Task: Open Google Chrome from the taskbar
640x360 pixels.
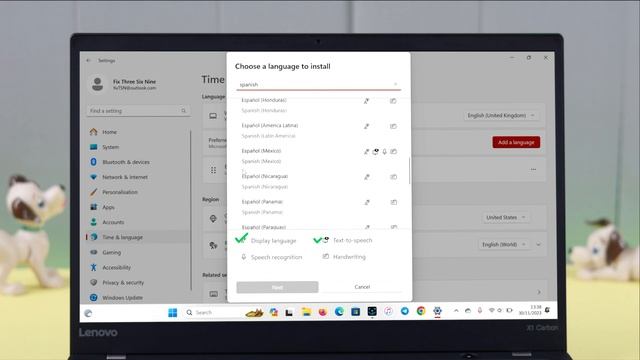Action: coord(421,311)
